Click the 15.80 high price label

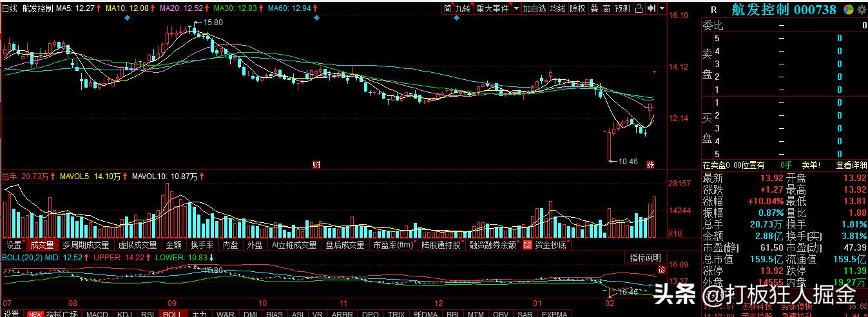coord(213,22)
